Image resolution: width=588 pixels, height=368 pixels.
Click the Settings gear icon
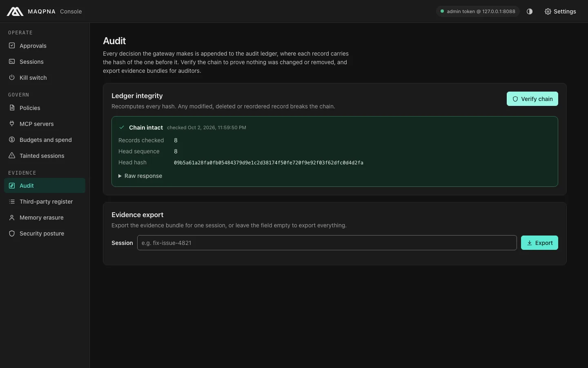[548, 11]
